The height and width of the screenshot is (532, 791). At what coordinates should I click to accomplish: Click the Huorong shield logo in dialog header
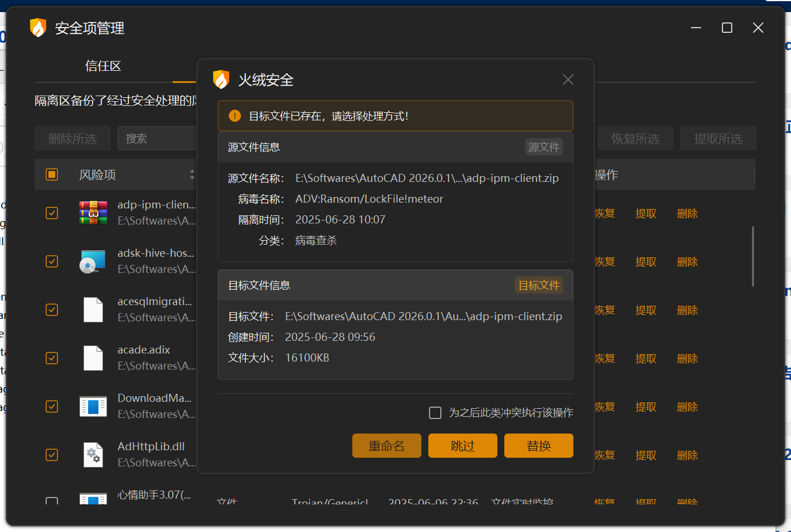coord(221,79)
